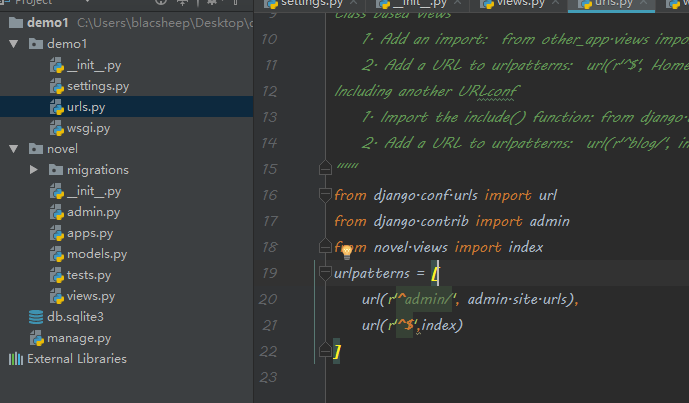Open admin.py in the novel folder
Viewport: 689px width, 403px height.
click(x=93, y=212)
